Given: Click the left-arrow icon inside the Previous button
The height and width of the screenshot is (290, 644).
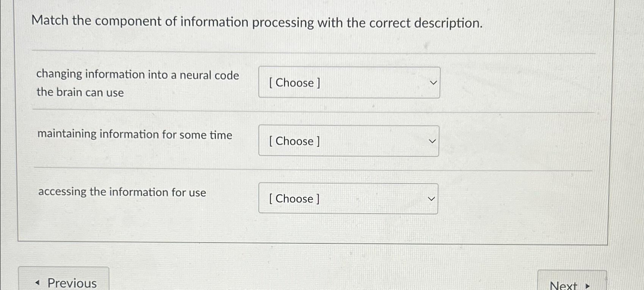Looking at the screenshot, I should [x=37, y=283].
